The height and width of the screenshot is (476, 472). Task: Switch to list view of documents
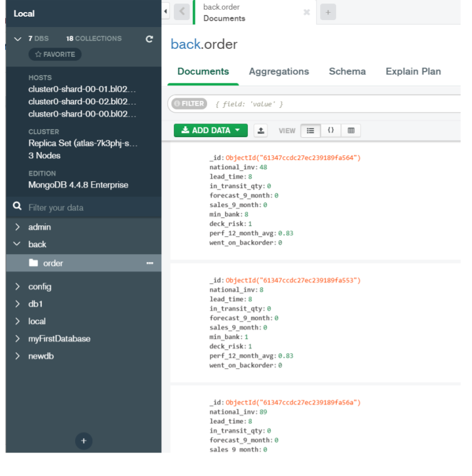pos(310,131)
